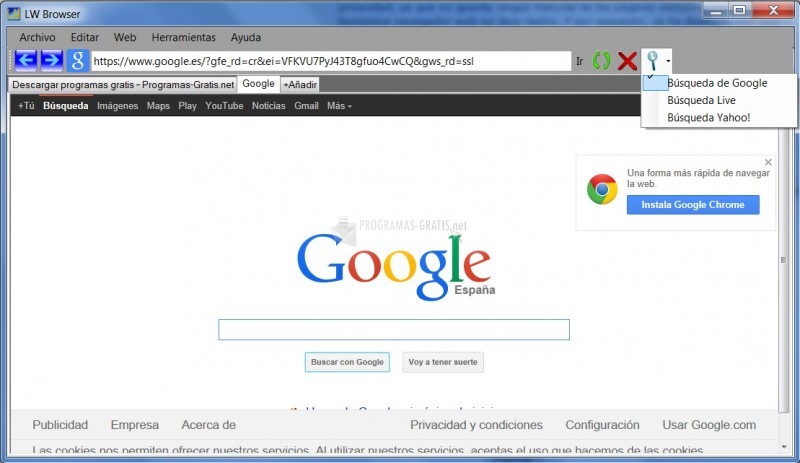Viewport: 800px width, 463px height.
Task: Open Imágenes in Google top bar
Action: tap(117, 106)
